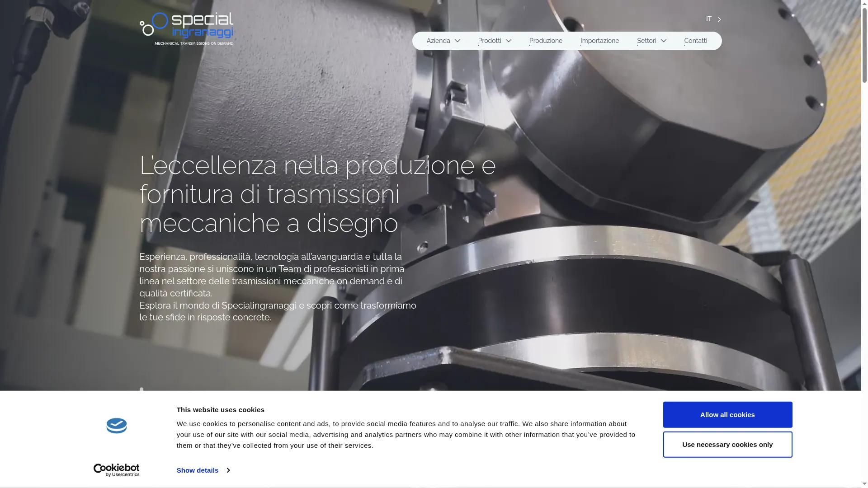Click the cookie description text 'We use cookies to personalise'
Screen dimensions: 868x488
point(406,434)
